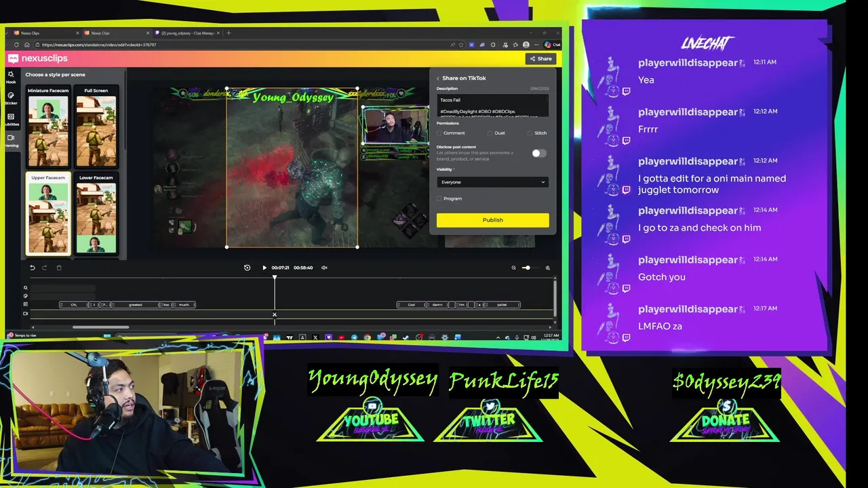The height and width of the screenshot is (488, 868).
Task: Switch to young_odyssey Clips Manager tab
Action: [x=187, y=33]
